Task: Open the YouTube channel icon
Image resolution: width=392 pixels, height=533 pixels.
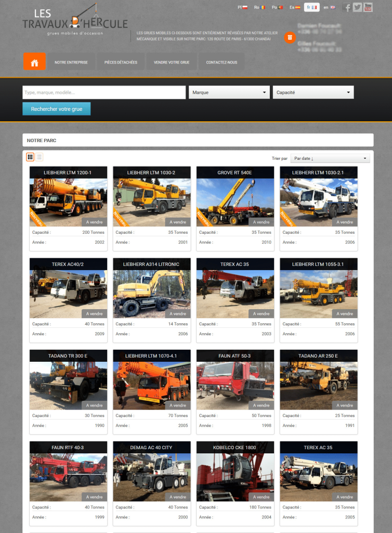Action: pyautogui.click(x=368, y=7)
